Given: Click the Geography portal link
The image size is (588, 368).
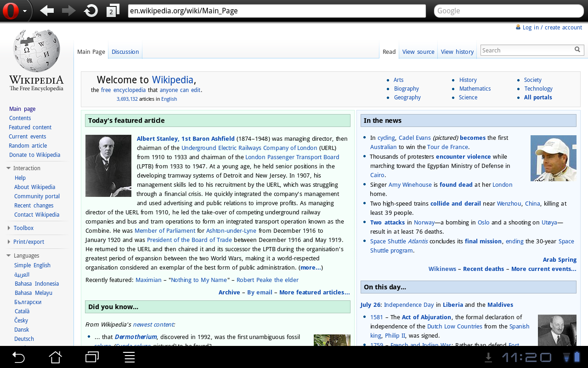Looking at the screenshot, I should coord(407,98).
